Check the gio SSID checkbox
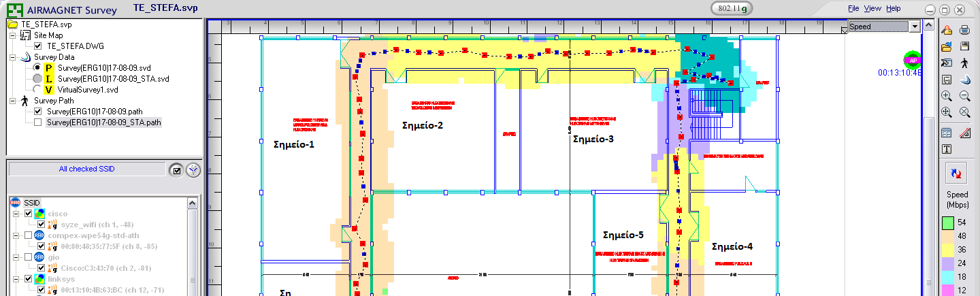 pyautogui.click(x=28, y=257)
